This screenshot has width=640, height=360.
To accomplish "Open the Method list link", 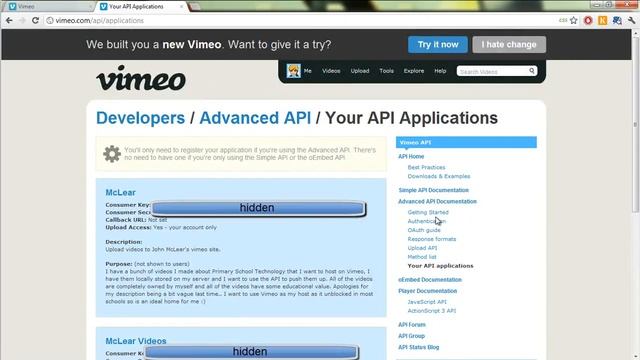I will pos(422,257).
